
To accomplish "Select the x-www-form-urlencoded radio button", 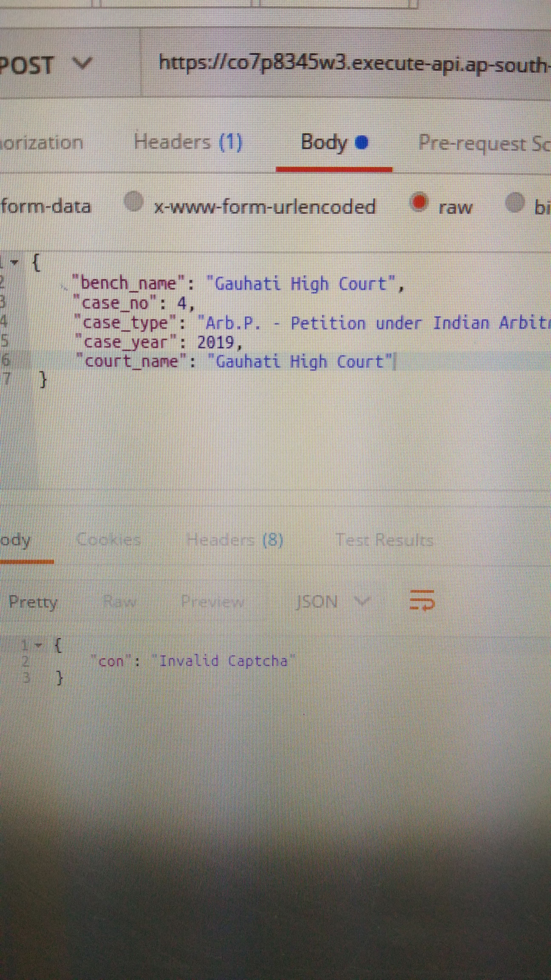I will tap(134, 202).
